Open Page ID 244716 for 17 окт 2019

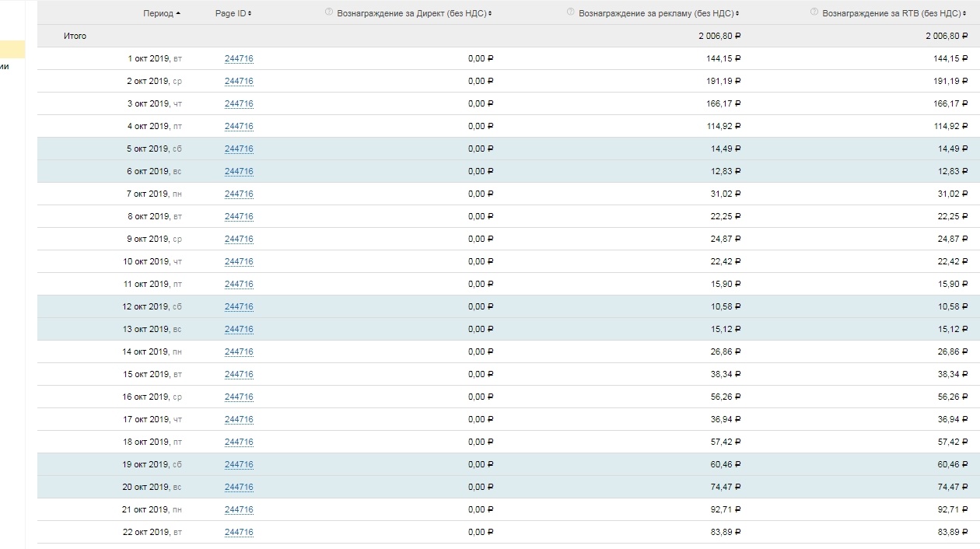(239, 419)
